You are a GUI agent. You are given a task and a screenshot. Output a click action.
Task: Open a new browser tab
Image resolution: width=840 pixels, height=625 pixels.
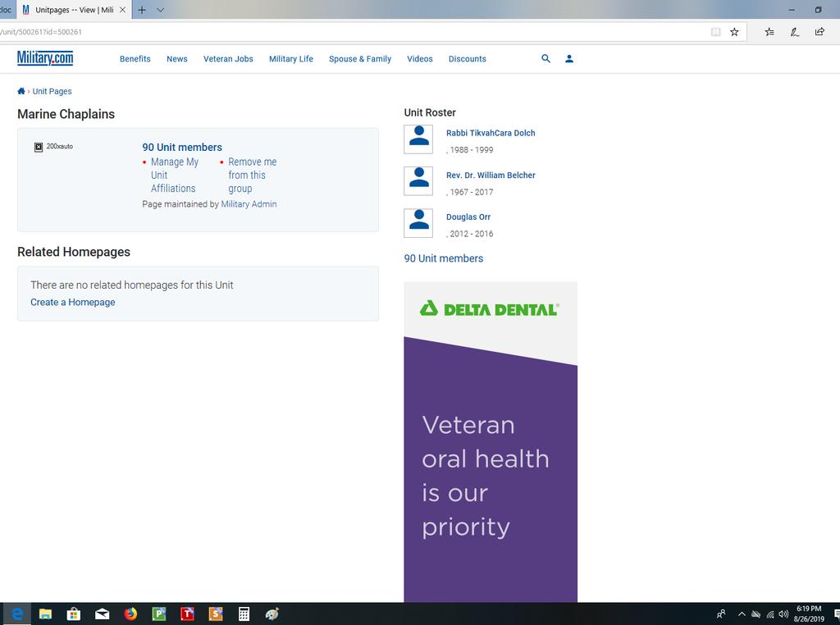click(142, 10)
